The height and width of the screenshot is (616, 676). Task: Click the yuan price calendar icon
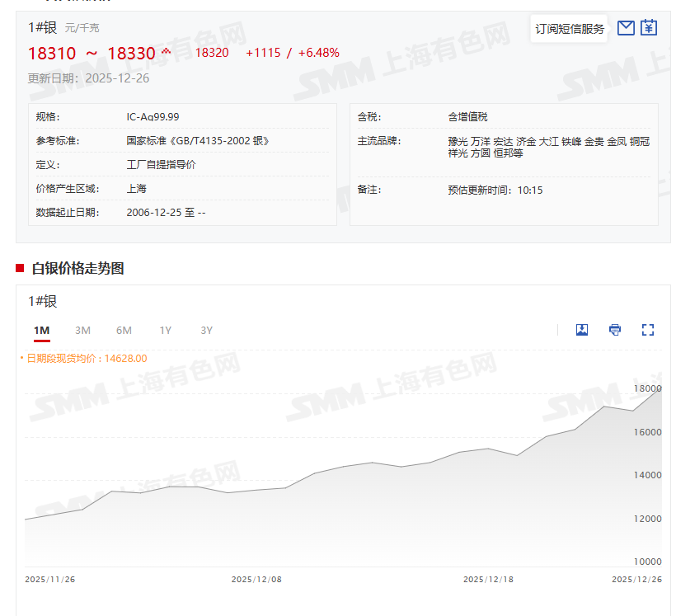[x=649, y=28]
